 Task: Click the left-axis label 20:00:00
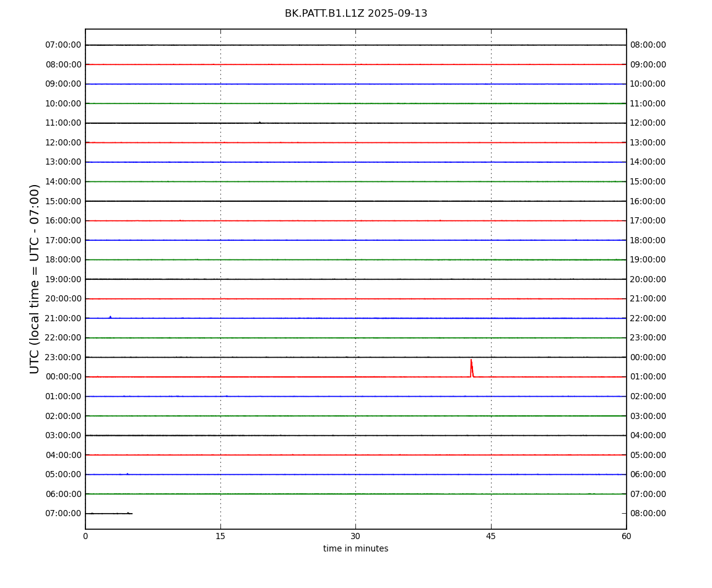click(x=63, y=299)
